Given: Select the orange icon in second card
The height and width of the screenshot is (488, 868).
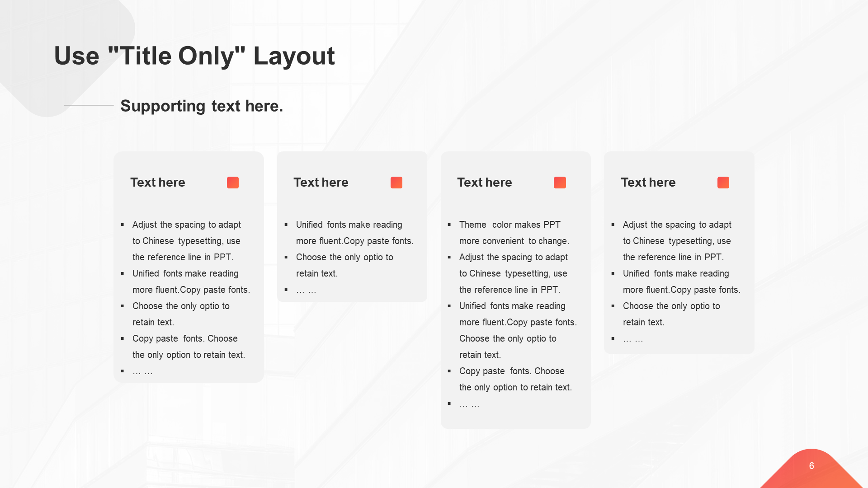Looking at the screenshot, I should 396,183.
